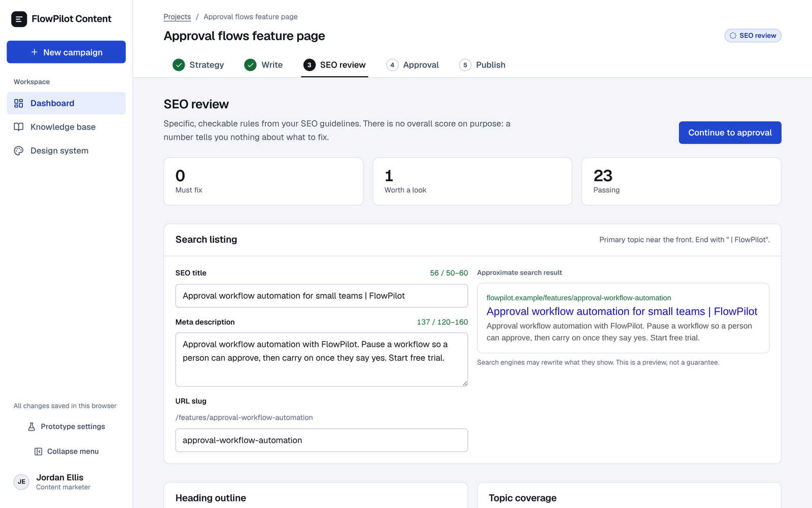Click the '56 / 50–60' title counter

click(x=449, y=273)
